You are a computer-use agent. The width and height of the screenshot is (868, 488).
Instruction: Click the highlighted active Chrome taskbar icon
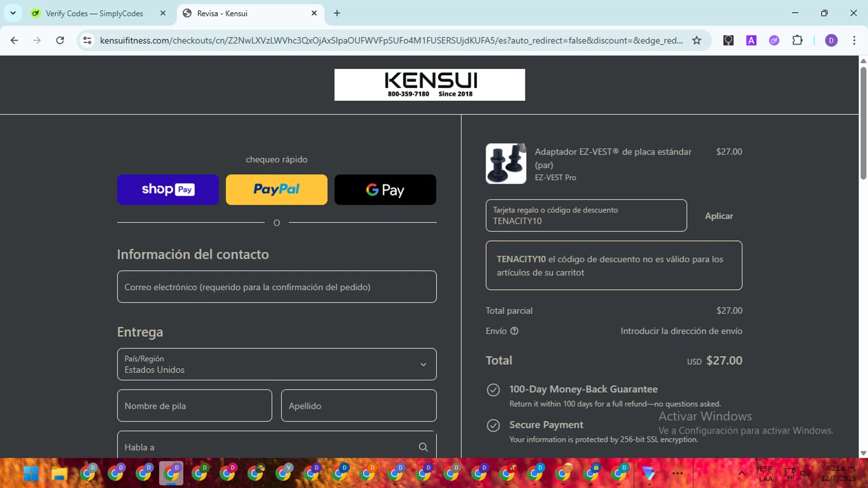(171, 474)
